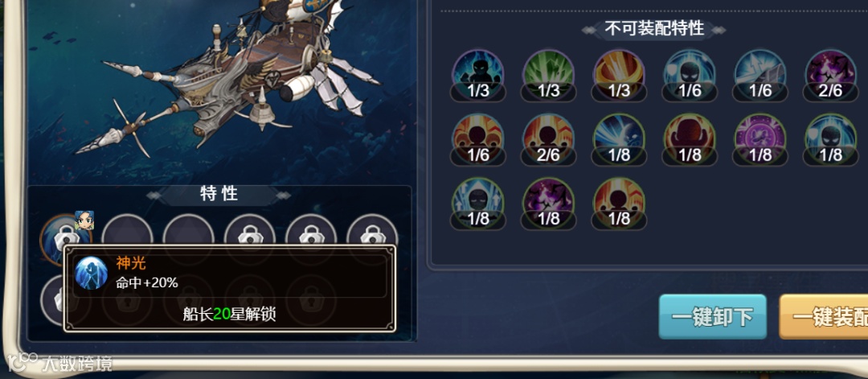Screen dimensions: 868x379
Task: Choose the blue flame figure 1/3 trait
Action: click(x=478, y=76)
